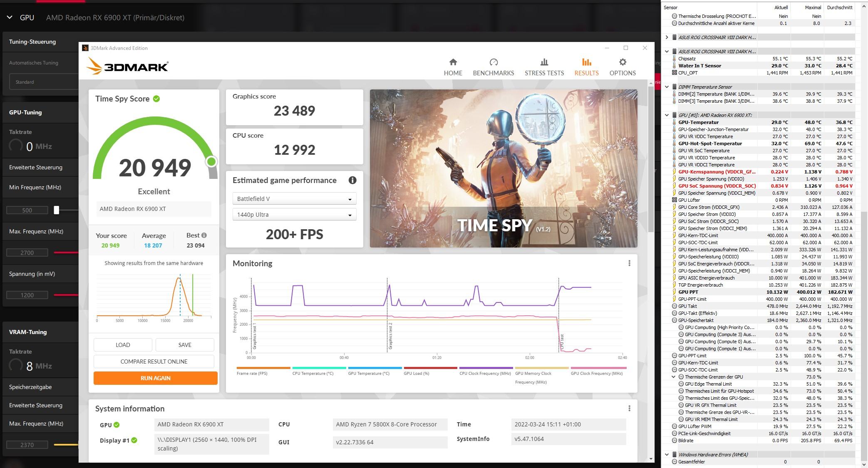Screen dimensions: 868x468
Task: Open the Monitoring panel three-dot menu
Action: coord(629,263)
